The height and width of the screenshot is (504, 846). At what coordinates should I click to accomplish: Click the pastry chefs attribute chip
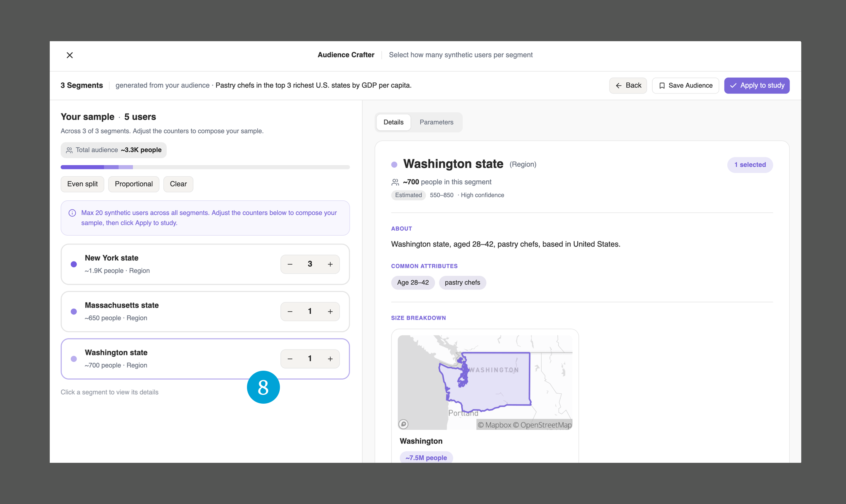tap(462, 282)
